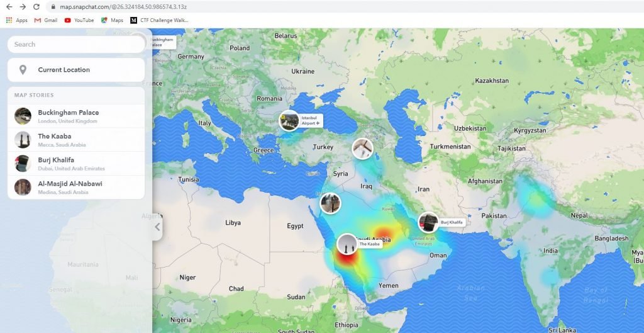Open Burj Khalifa story in list

[76, 164]
